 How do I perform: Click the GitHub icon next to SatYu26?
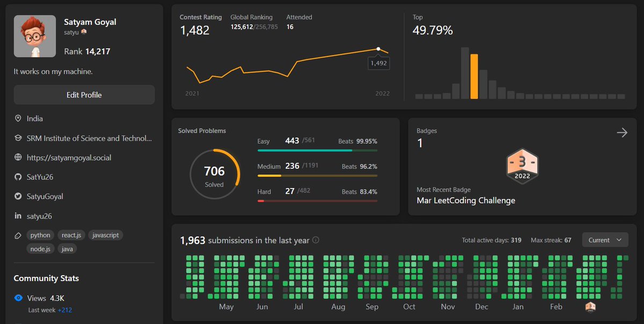18,177
